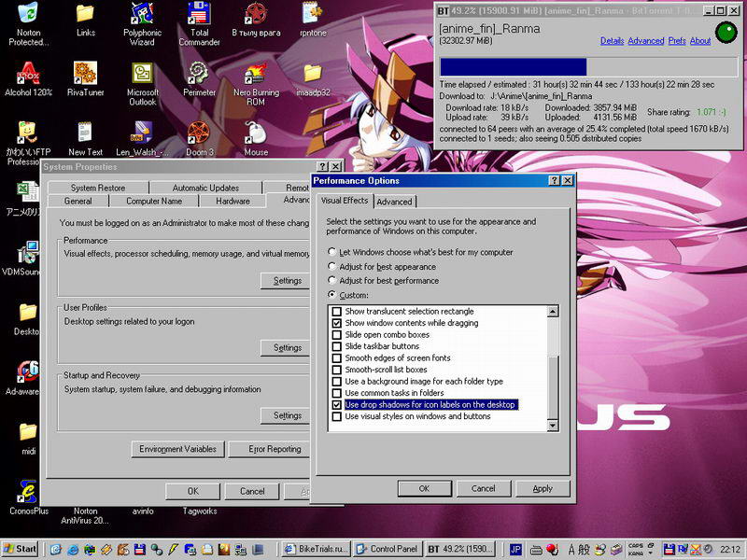The height and width of the screenshot is (560, 747).
Task: Open Alcohol 120% desktop icon
Action: click(x=28, y=73)
